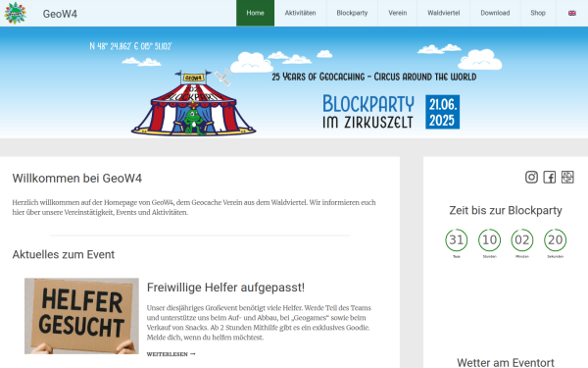Open the 'Helfer gesucht' thumbnail image
The image size is (588, 368).
click(x=81, y=316)
